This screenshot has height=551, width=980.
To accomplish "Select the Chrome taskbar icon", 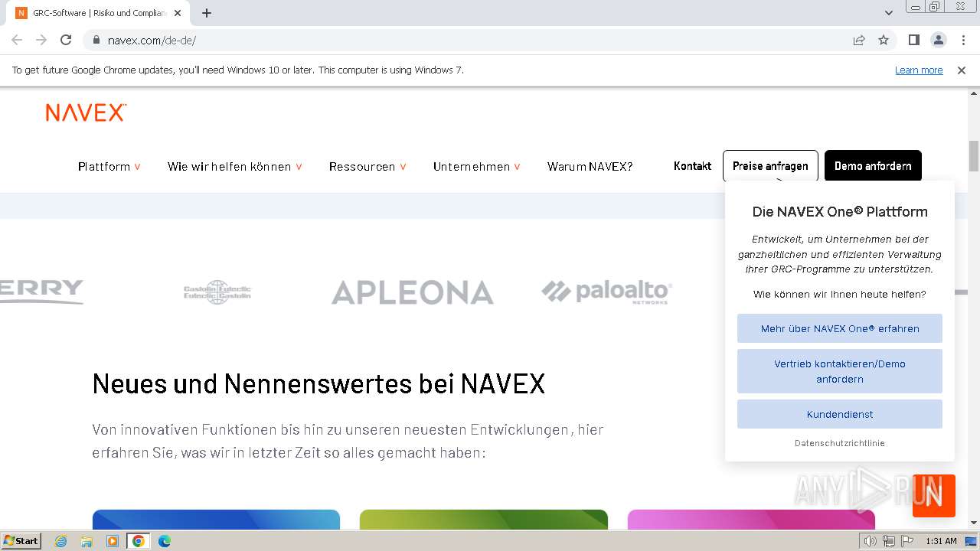I will [139, 541].
